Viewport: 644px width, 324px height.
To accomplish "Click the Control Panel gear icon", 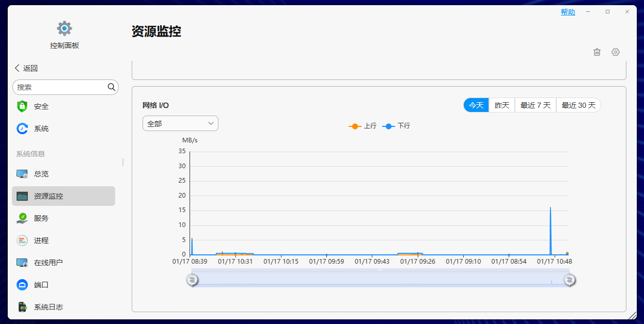I will point(65,28).
